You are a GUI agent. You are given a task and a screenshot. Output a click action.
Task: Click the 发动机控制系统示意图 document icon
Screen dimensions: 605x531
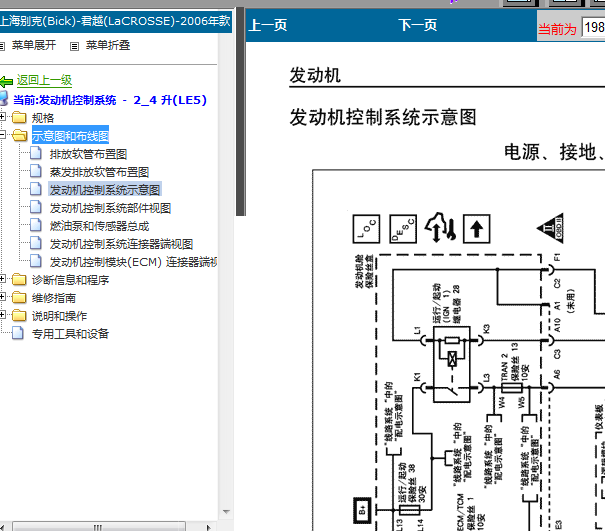(35, 189)
